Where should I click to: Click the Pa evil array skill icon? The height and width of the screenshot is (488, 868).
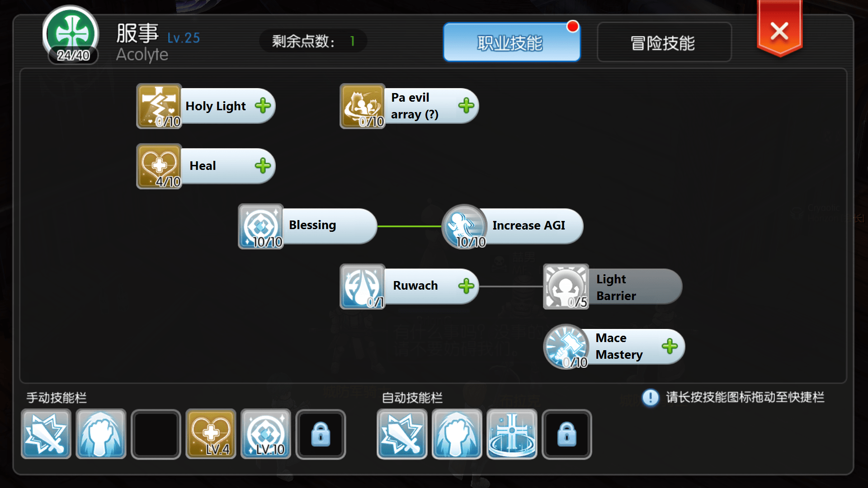363,106
